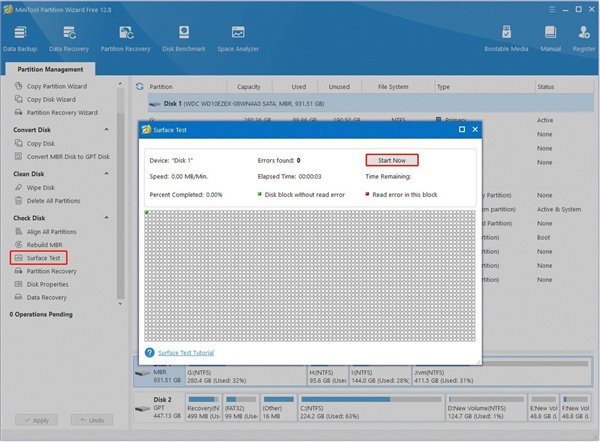Launch Data Recovery from toolbar
This screenshot has height=442, width=600.
69,39
